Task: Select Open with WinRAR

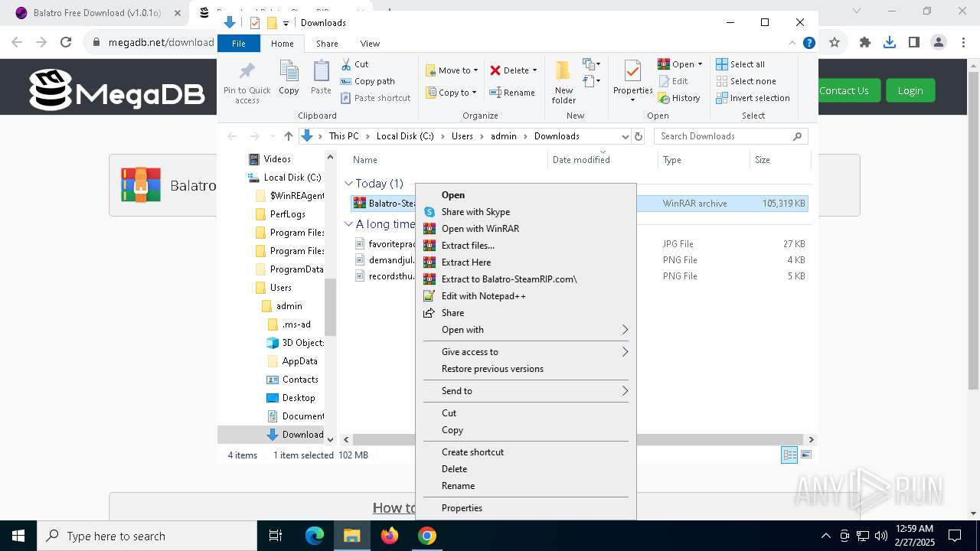Action: point(480,229)
